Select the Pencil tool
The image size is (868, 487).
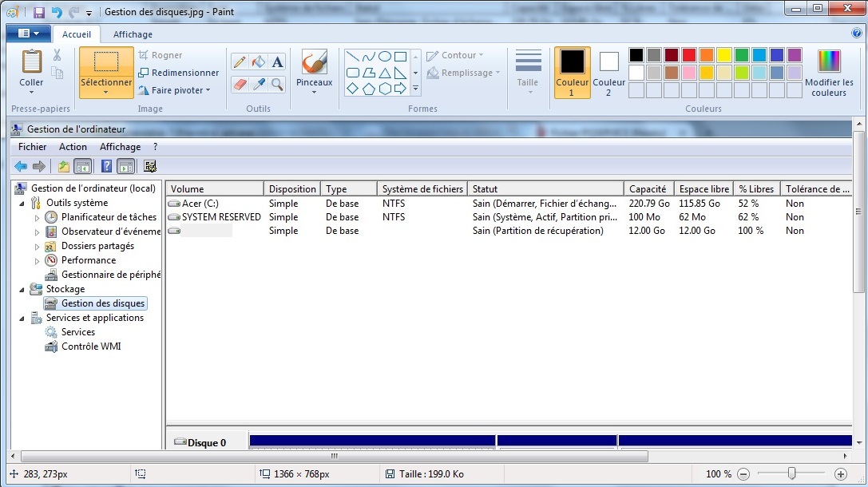[240, 61]
